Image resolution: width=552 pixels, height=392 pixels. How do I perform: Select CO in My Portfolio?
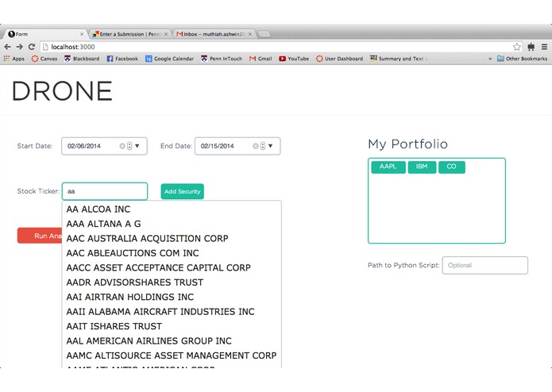[452, 167]
